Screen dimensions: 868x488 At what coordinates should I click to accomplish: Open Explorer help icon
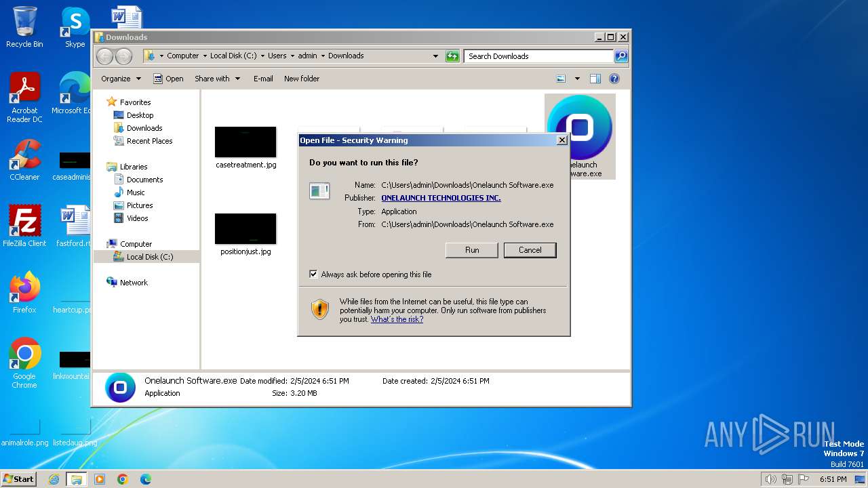coord(614,79)
